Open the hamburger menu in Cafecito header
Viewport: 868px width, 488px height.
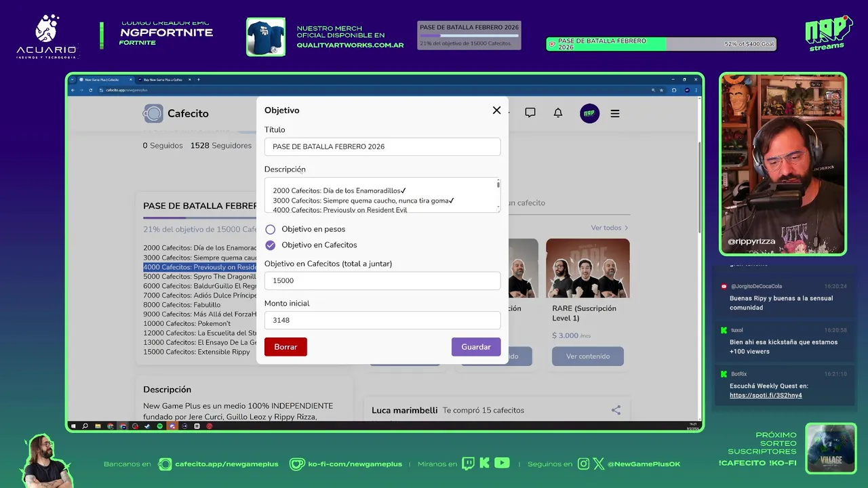(615, 114)
